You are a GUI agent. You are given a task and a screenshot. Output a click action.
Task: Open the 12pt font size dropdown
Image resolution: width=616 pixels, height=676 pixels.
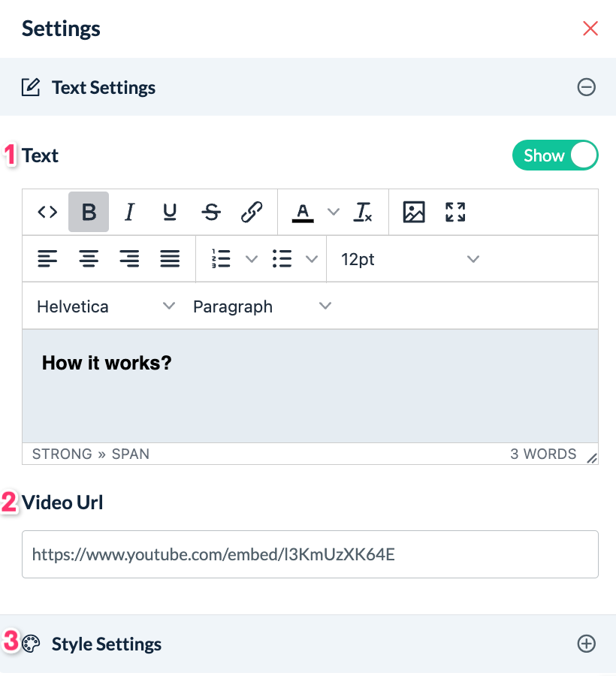[x=409, y=259]
